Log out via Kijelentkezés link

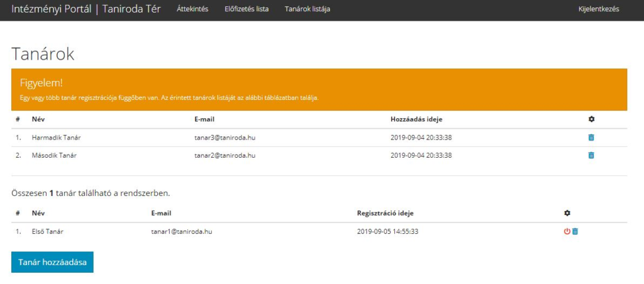click(x=598, y=9)
